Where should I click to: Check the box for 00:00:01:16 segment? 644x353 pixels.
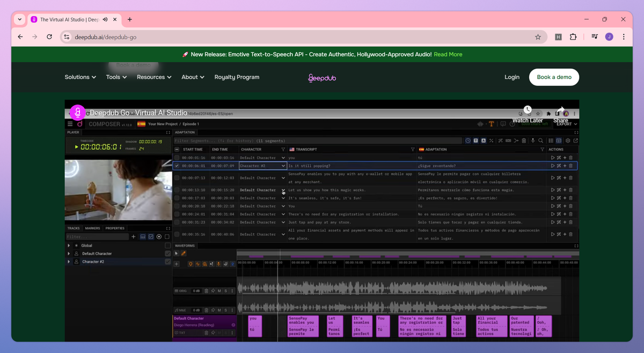coord(177,158)
